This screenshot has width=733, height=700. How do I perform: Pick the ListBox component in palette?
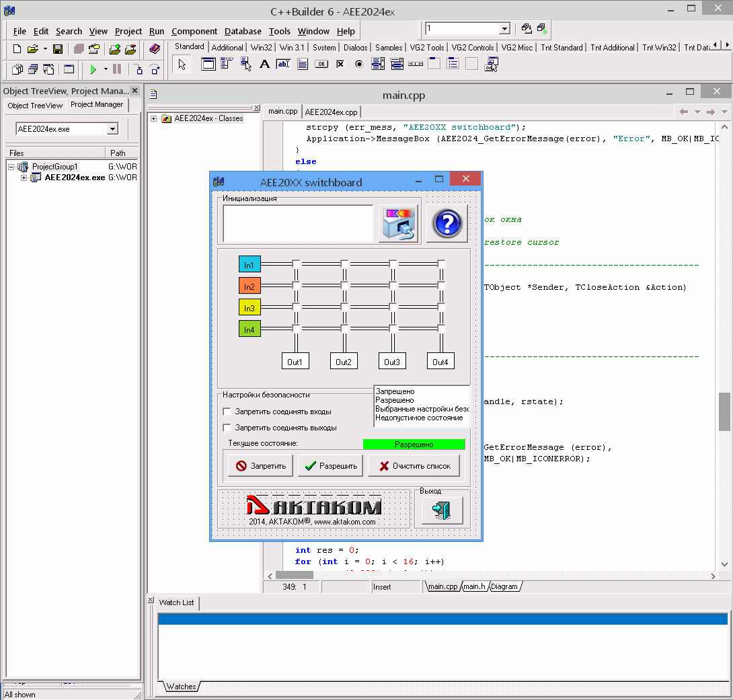click(x=378, y=64)
